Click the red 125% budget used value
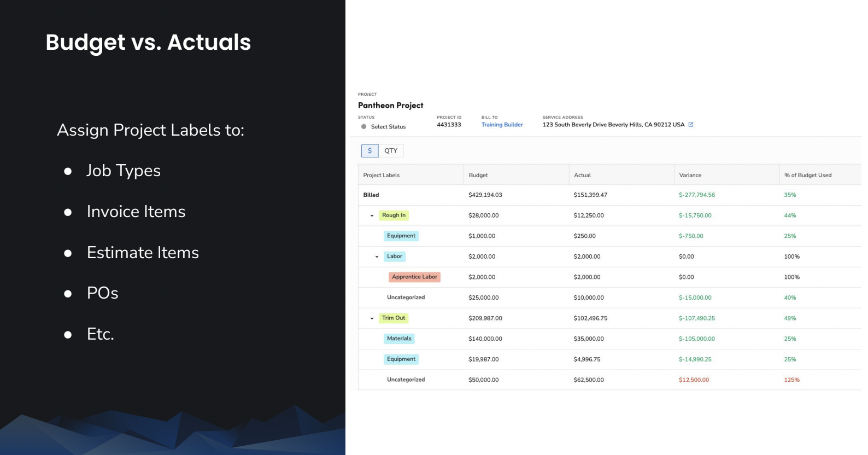This screenshot has height=455, width=868. coord(791,380)
